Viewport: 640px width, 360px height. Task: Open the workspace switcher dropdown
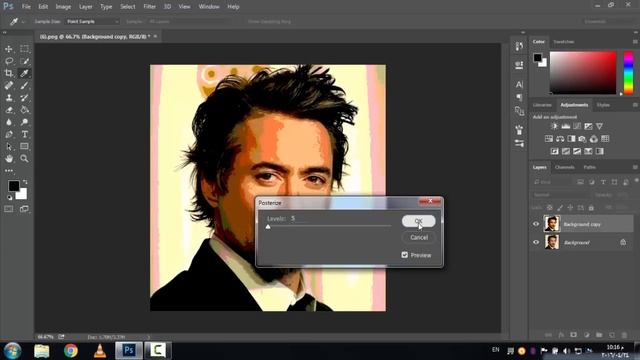(608, 21)
